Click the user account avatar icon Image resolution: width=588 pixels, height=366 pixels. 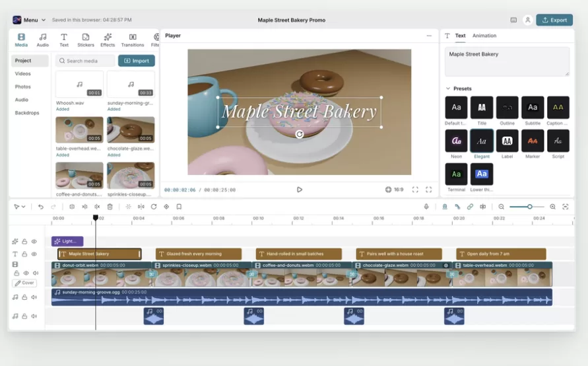528,20
